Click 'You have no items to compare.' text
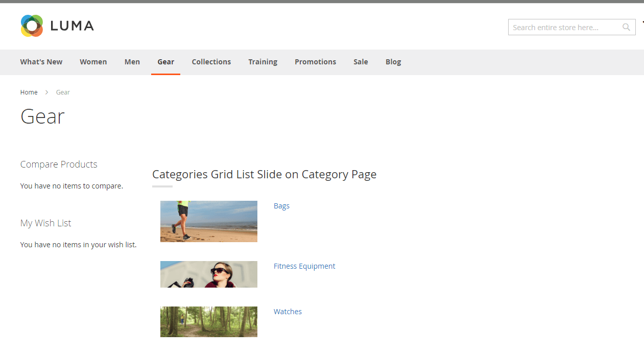 click(x=71, y=186)
